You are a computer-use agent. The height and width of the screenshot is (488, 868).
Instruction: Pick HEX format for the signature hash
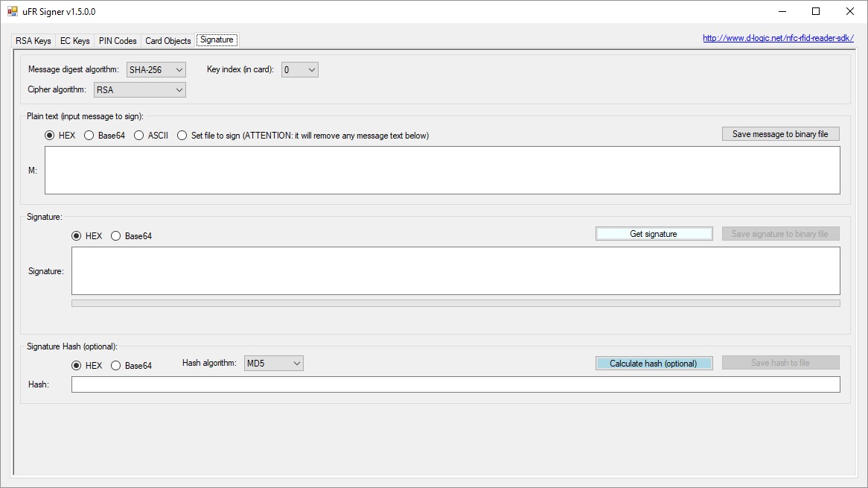pos(87,366)
